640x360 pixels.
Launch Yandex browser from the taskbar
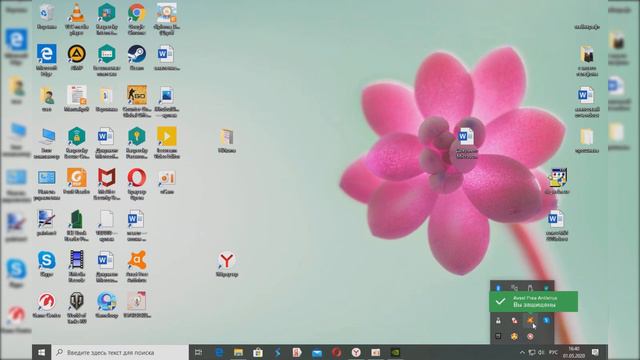(x=356, y=352)
